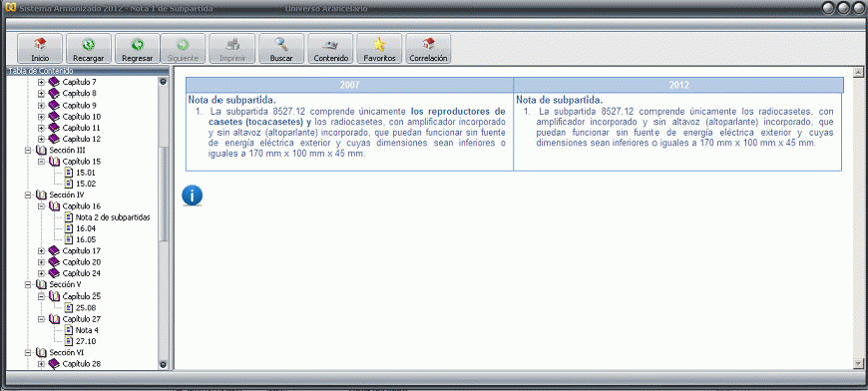Screen dimensions: 868x391
Task: Select Capítulo 24 in tree
Action: tap(82, 273)
